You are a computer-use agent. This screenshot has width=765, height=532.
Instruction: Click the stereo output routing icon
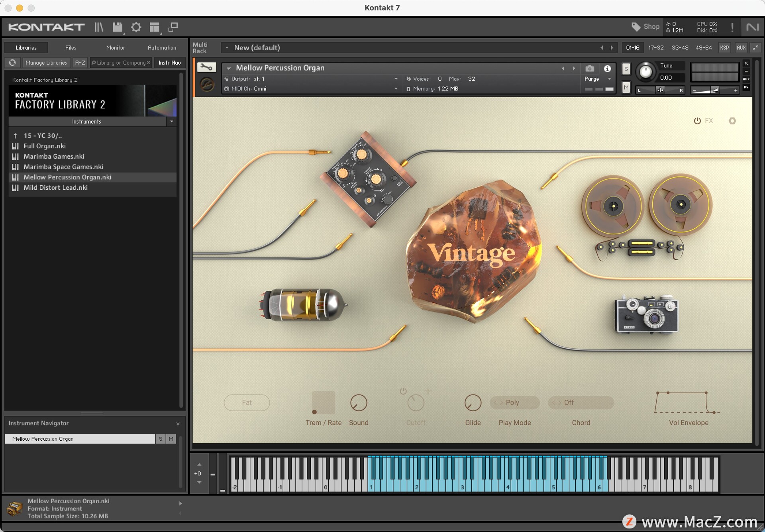pos(228,79)
